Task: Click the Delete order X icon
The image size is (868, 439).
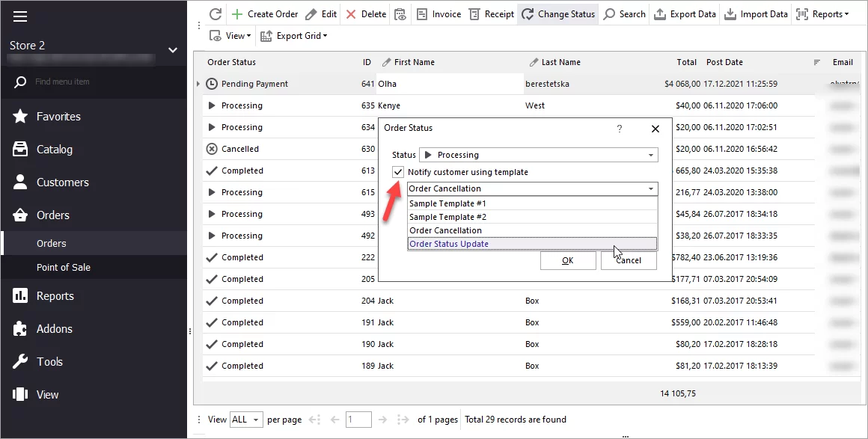Action: pos(351,14)
